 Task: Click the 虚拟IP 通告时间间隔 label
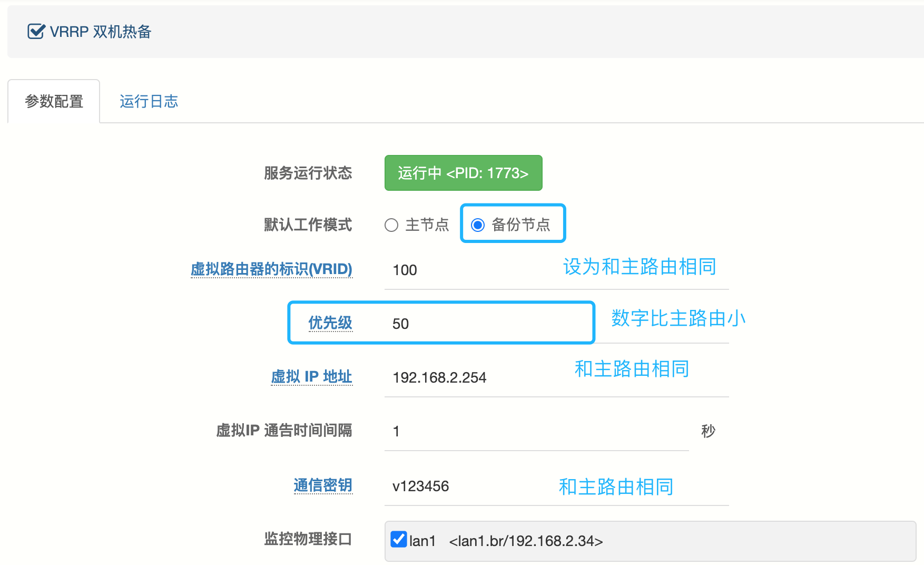(284, 431)
